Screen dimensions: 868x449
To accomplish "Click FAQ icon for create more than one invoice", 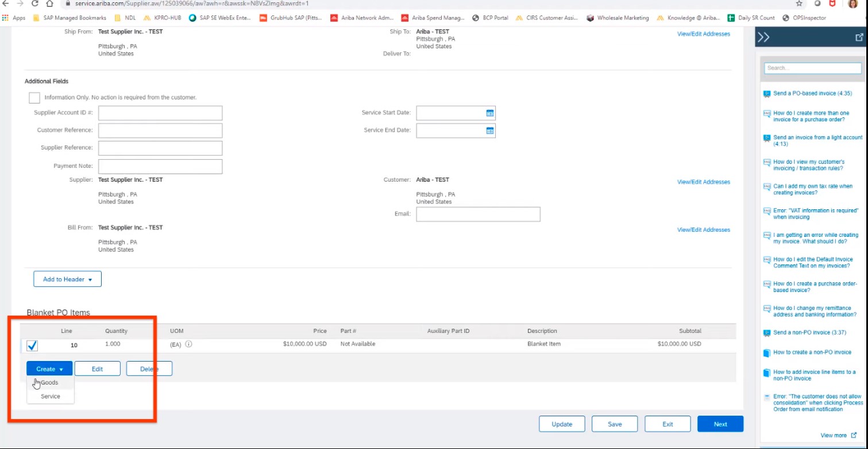I will (766, 113).
